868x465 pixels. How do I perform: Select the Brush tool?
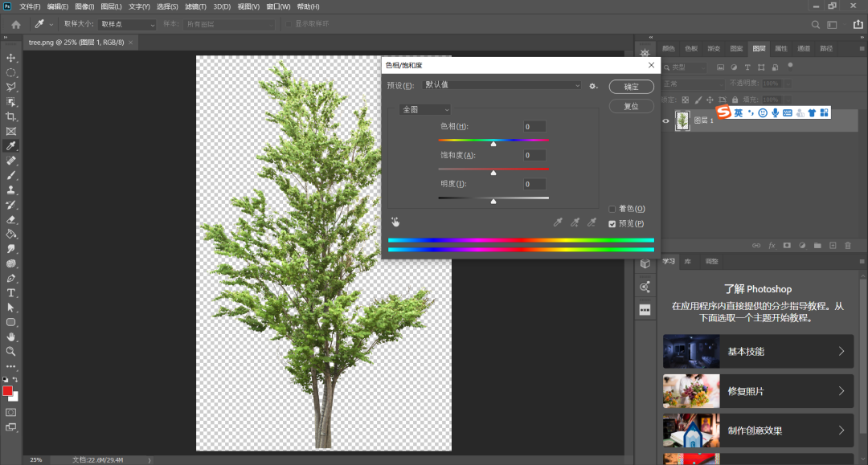pos(10,175)
